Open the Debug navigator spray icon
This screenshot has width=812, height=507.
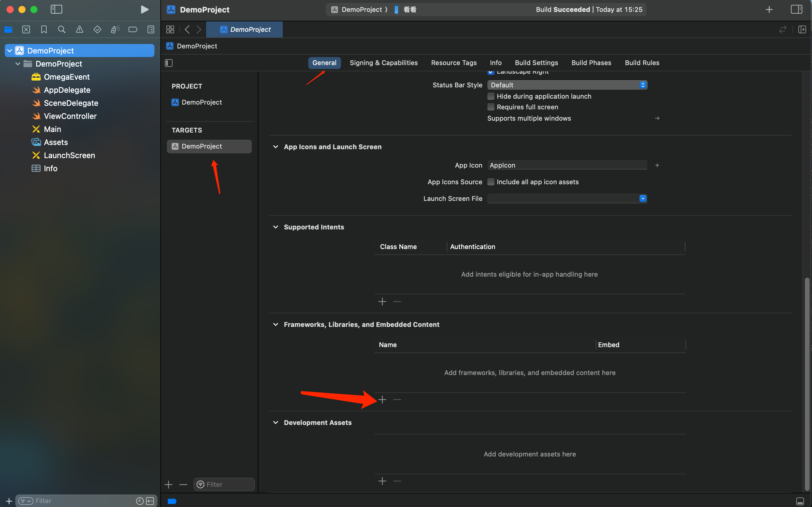pos(115,29)
